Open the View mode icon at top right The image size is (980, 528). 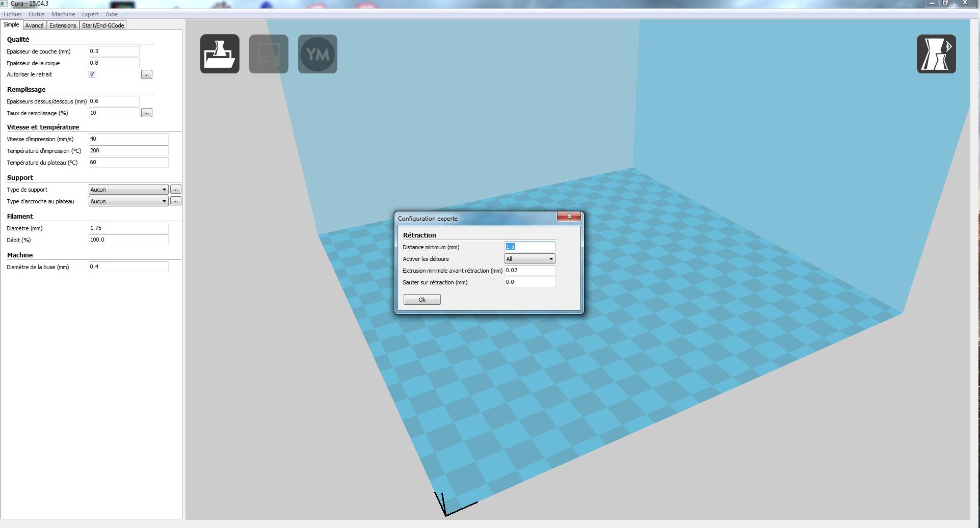[936, 54]
